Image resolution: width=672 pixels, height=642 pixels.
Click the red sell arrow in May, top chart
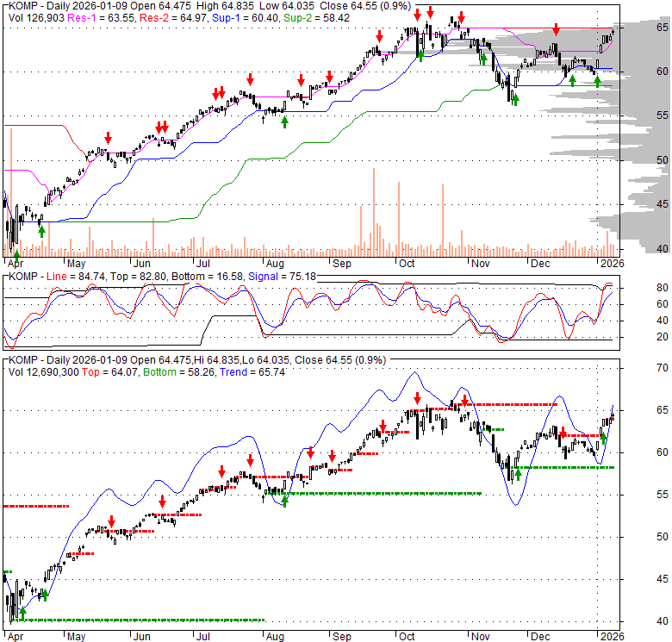click(108, 138)
